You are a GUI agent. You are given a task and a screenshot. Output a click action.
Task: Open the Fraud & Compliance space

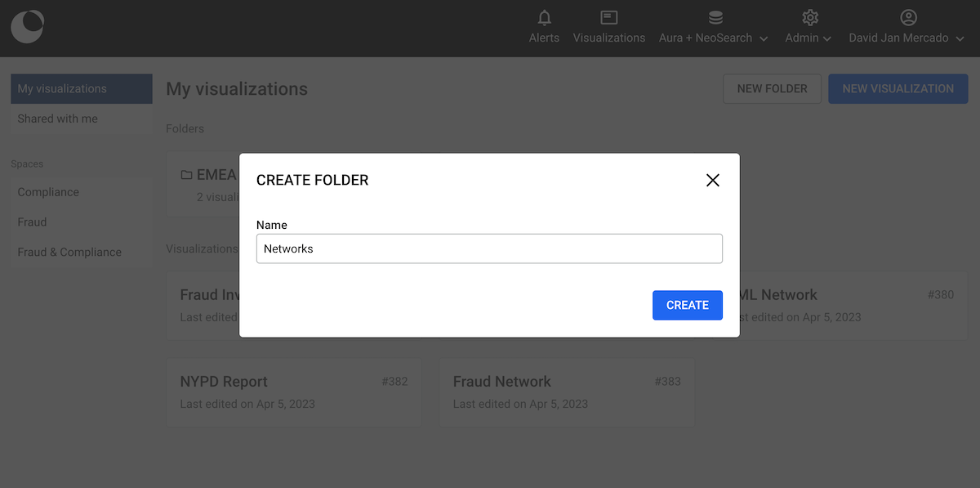point(69,252)
